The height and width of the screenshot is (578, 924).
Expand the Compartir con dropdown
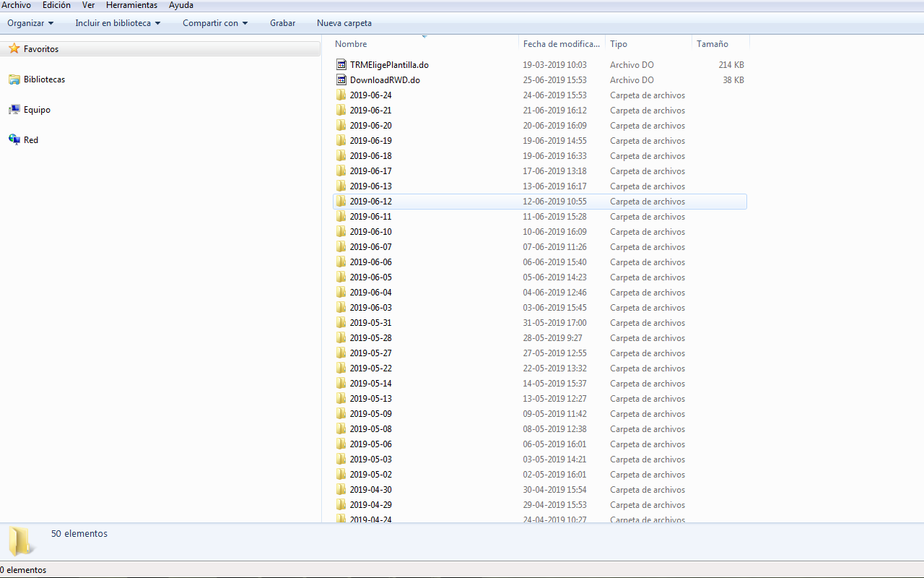click(x=215, y=23)
